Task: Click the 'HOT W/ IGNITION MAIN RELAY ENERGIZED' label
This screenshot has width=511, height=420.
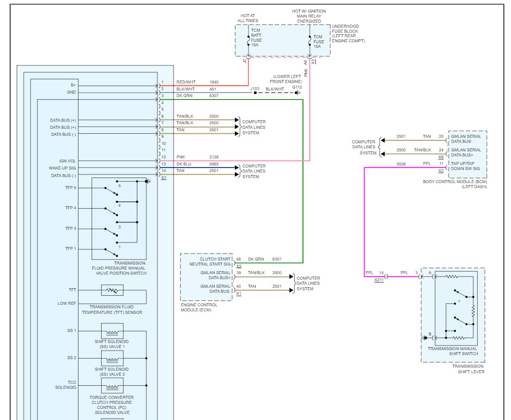Action: 309,16
